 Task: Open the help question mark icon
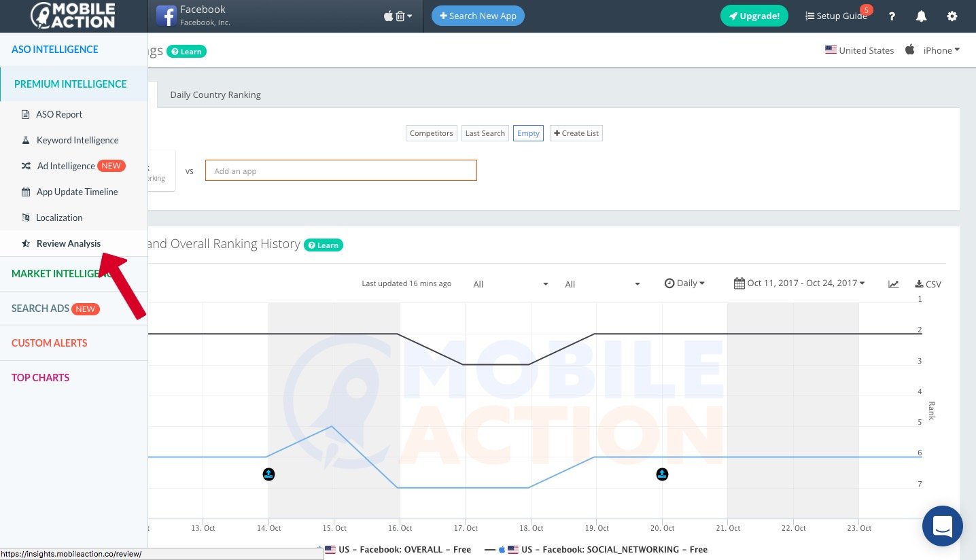[892, 16]
